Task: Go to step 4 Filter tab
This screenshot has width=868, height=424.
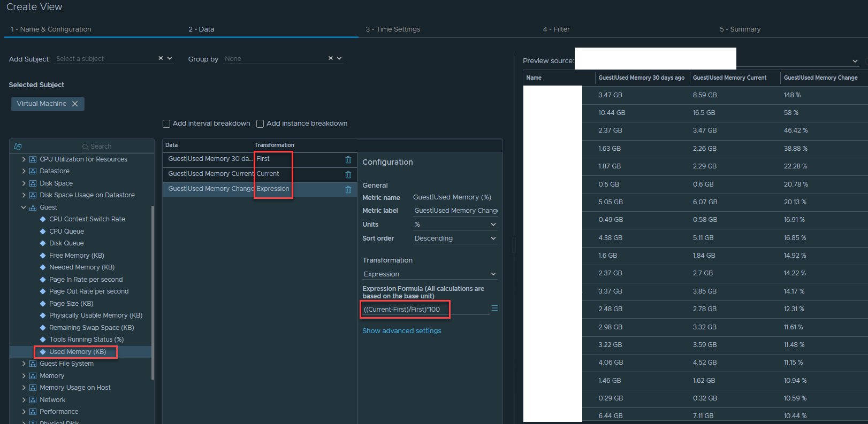Action: (557, 29)
